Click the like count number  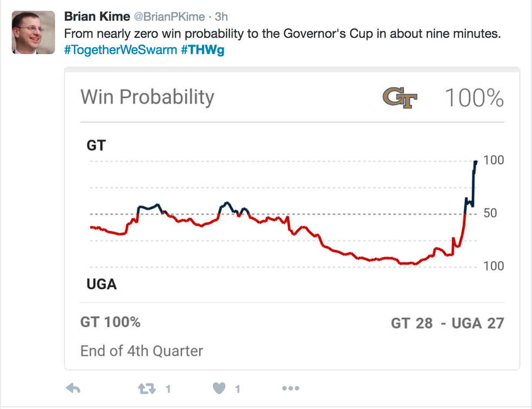[x=238, y=389]
